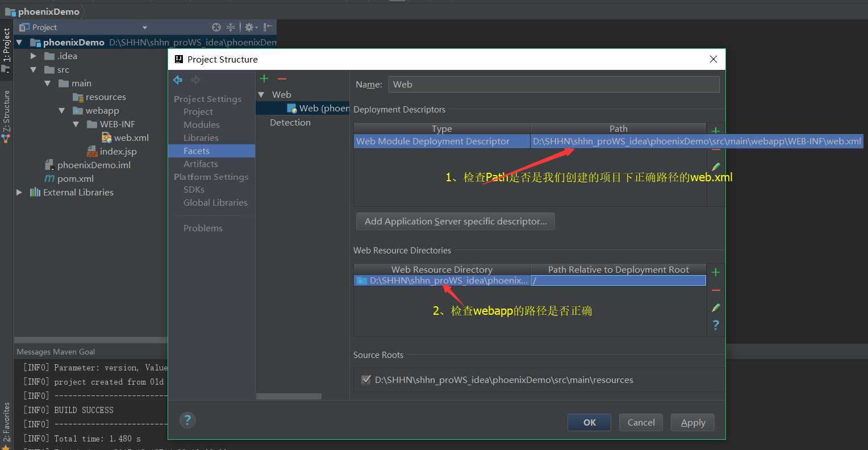
Task: Select the Web Resource Directory path cell
Action: point(442,281)
